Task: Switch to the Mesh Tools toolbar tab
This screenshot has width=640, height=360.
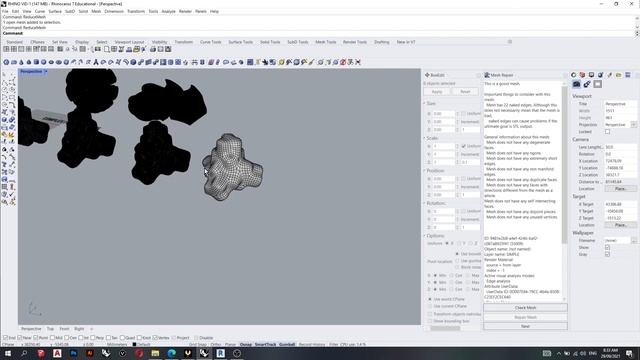Action: coord(326,42)
